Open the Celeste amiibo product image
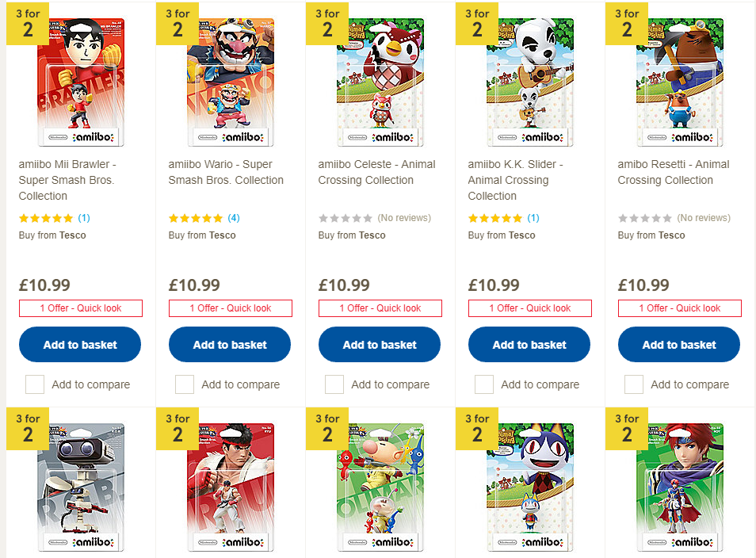This screenshot has width=756, height=558. click(380, 82)
